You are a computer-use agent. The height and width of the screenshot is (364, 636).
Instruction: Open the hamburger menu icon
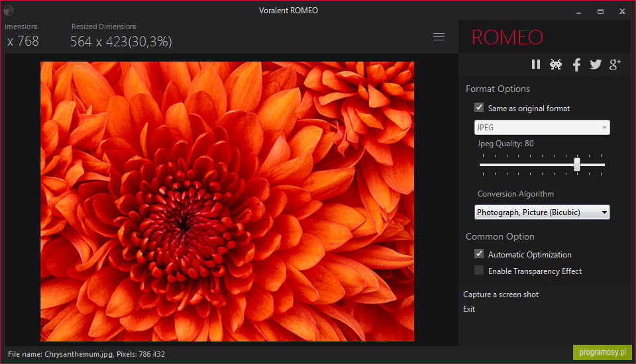439,37
